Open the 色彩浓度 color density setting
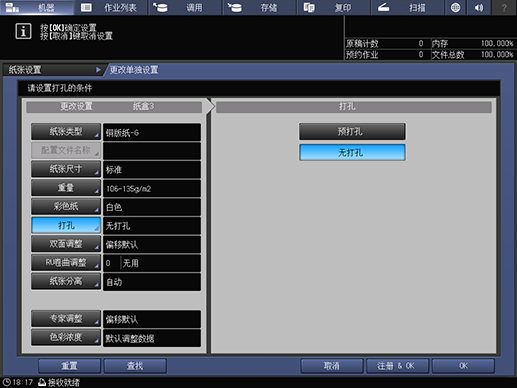The width and height of the screenshot is (517, 388). 66,337
